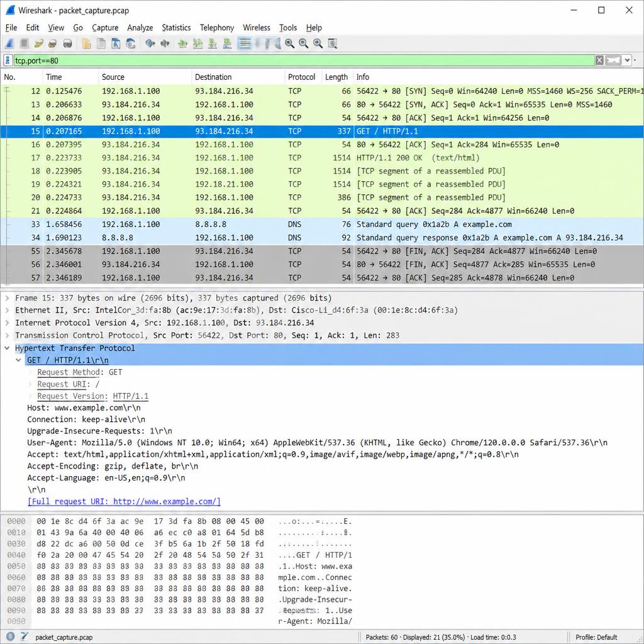Open the Edit menu
The width and height of the screenshot is (644, 644).
pyautogui.click(x=33, y=28)
